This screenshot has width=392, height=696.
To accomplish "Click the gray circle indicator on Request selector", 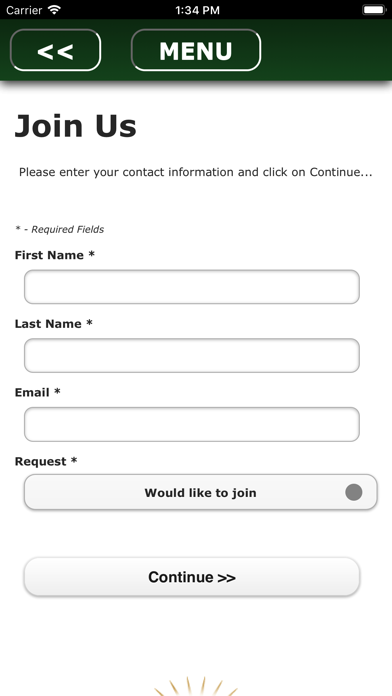I will click(x=354, y=492).
